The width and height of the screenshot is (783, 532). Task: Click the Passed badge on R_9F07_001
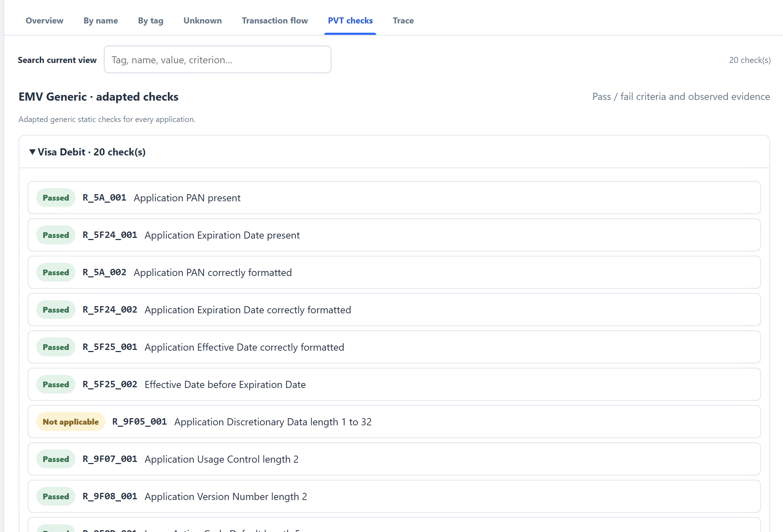(56, 459)
